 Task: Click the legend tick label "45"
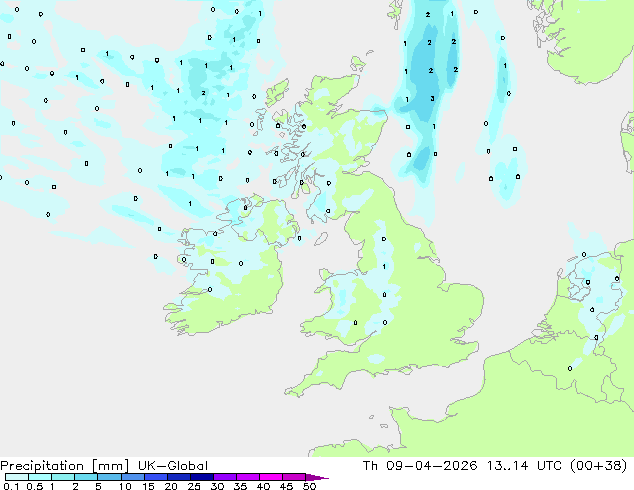point(286,486)
